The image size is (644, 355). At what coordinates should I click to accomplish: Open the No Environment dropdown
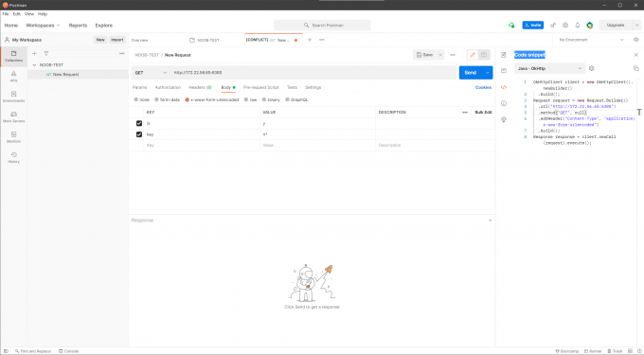(x=591, y=40)
